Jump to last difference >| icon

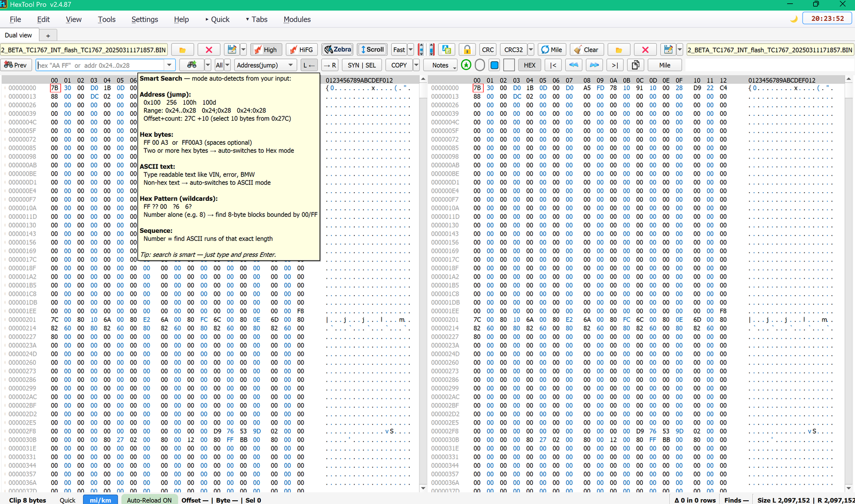point(615,65)
